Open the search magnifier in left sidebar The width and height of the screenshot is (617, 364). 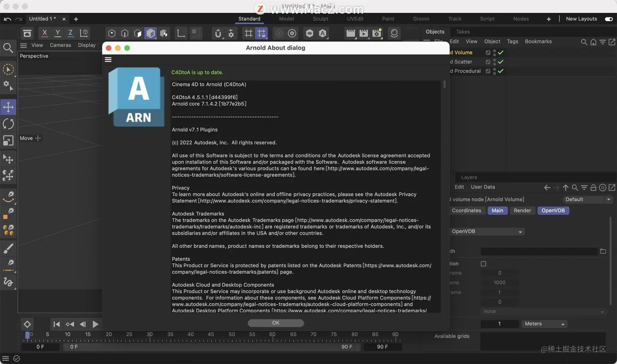(8, 48)
